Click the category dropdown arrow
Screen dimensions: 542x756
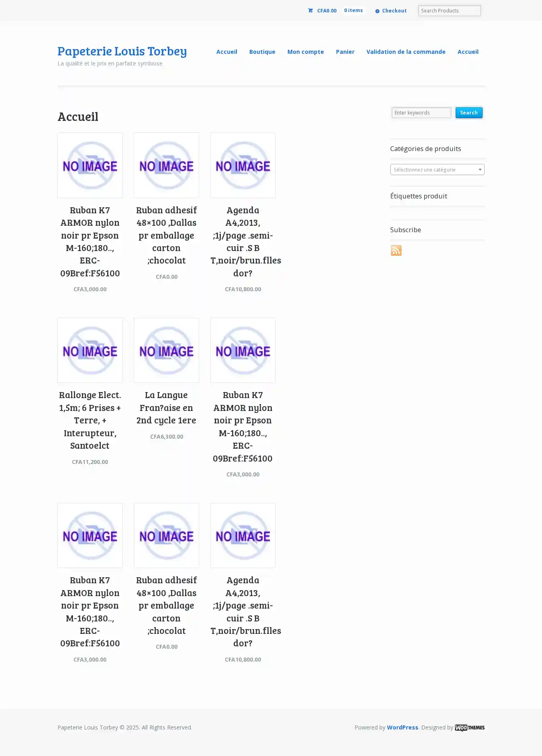point(480,170)
